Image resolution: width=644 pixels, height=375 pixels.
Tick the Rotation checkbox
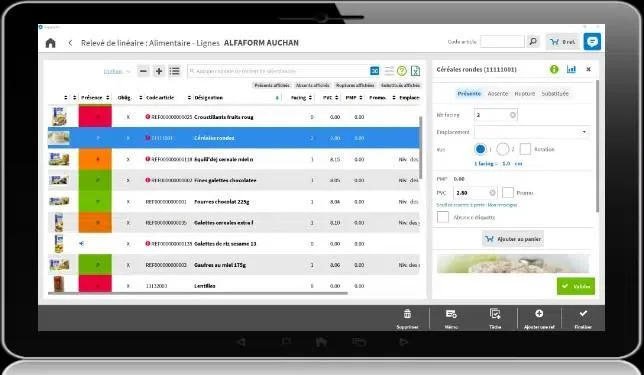click(525, 149)
